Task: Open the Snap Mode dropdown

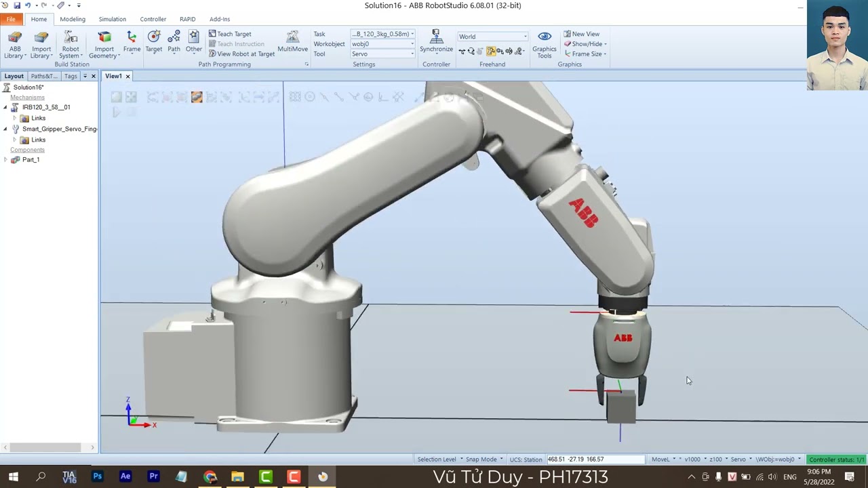Action: coord(485,460)
